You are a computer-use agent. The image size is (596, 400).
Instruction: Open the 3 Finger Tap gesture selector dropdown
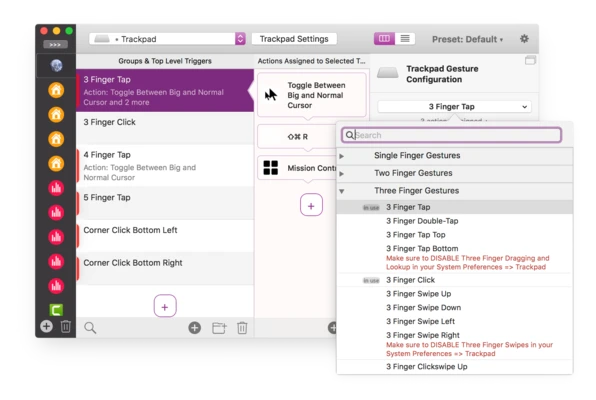pos(454,106)
